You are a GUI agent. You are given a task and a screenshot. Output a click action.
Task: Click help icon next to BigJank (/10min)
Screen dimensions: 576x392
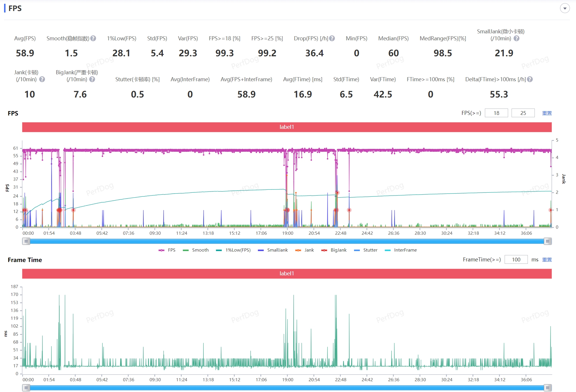point(92,79)
